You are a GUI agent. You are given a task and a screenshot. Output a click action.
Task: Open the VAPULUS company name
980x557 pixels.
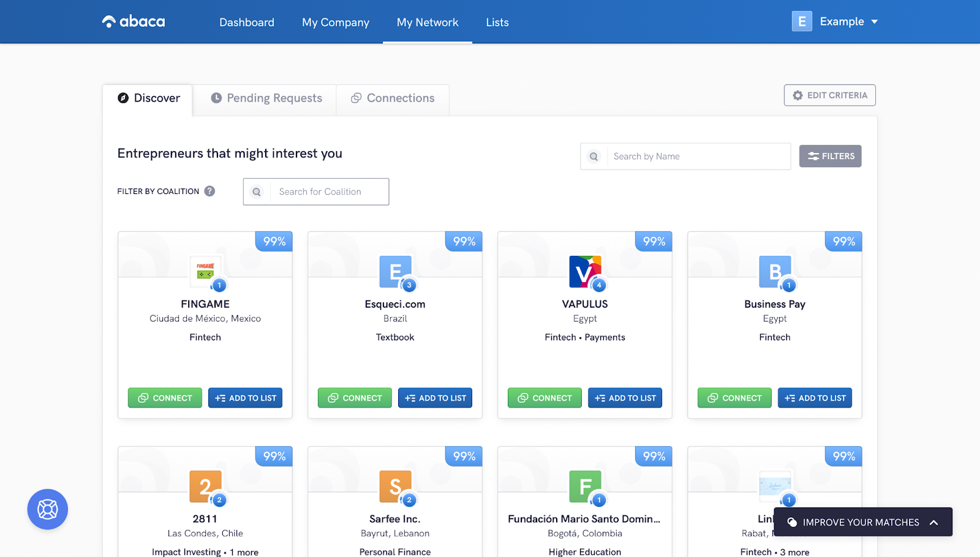[x=585, y=304]
